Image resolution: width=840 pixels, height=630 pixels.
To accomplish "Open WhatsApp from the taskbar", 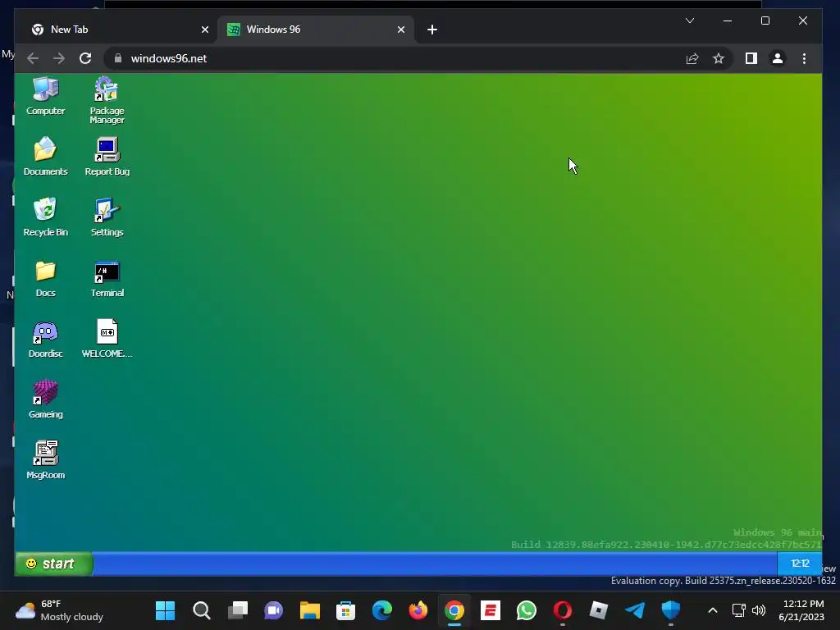I will pos(526,610).
